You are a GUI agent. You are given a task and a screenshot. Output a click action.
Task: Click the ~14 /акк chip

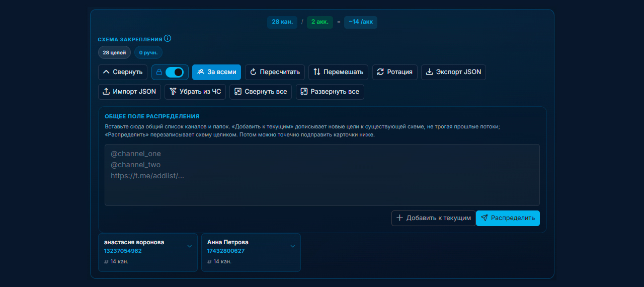pos(361,22)
